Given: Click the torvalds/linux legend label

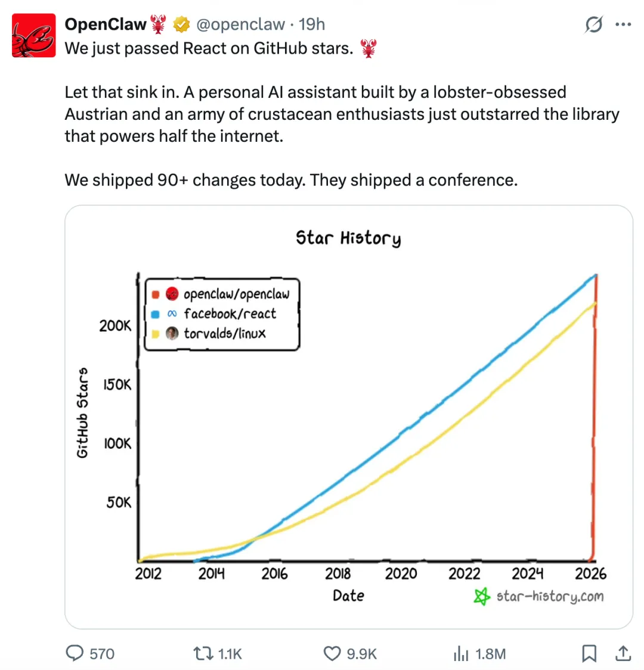Looking at the screenshot, I should pyautogui.click(x=225, y=334).
